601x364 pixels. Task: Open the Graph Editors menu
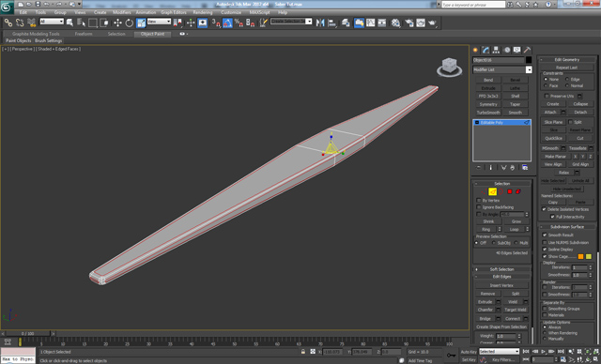[173, 12]
